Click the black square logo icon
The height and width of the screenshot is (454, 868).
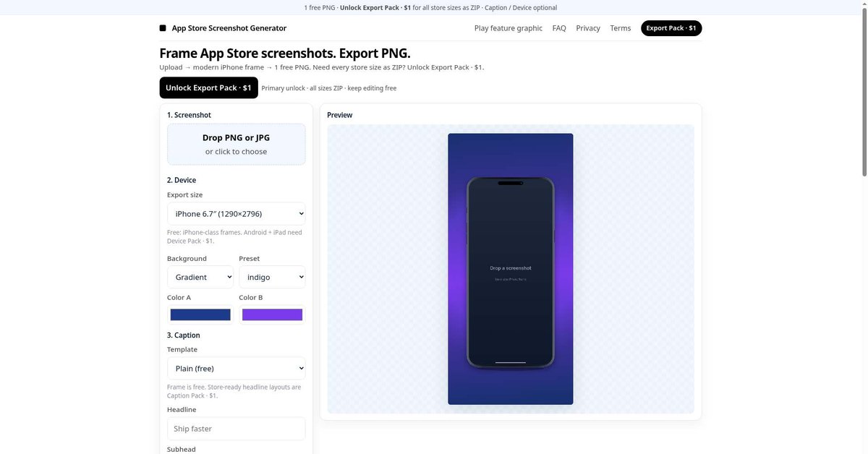coord(163,28)
